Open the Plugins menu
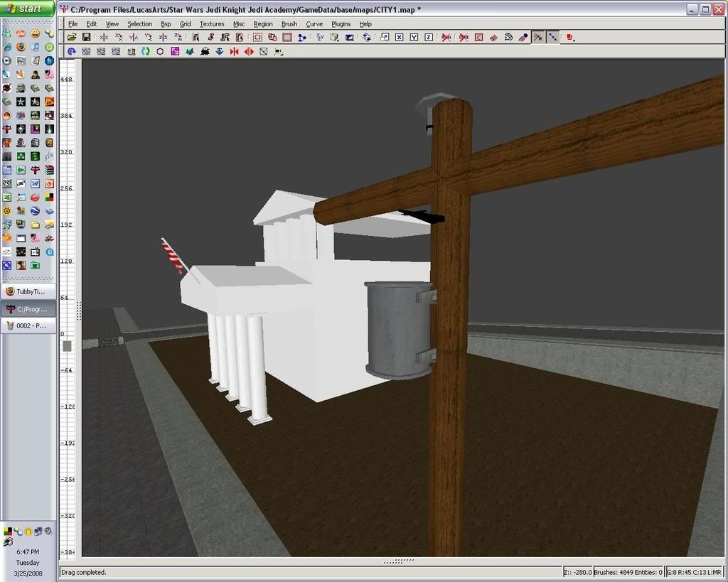 pyautogui.click(x=341, y=23)
